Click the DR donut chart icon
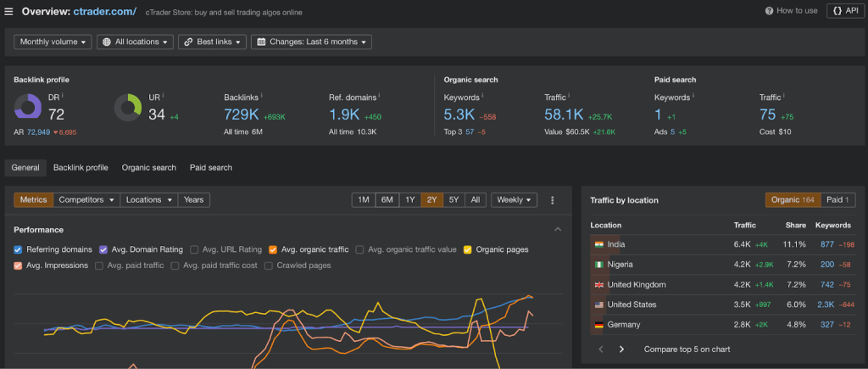 coord(28,107)
